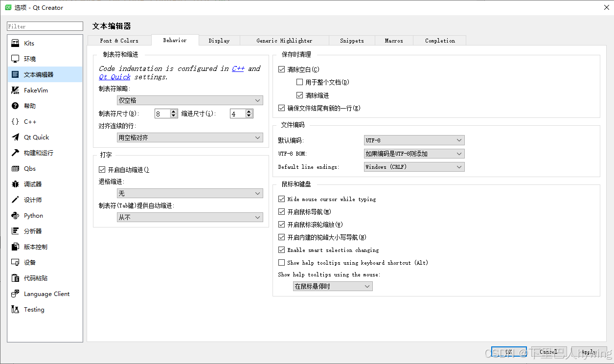Viewport: 614px width, 364px height.
Task: Open 制表符策略 dropdown showing 仅空格
Action: pyautogui.click(x=190, y=100)
